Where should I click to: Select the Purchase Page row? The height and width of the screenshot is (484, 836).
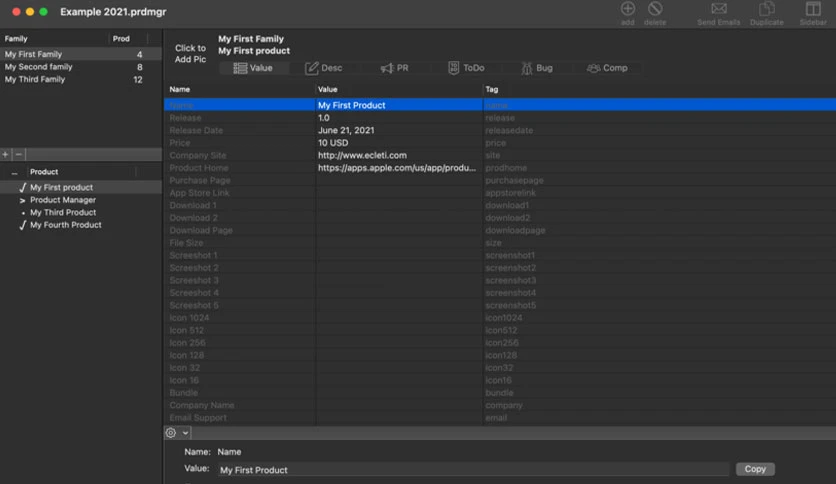click(500, 181)
